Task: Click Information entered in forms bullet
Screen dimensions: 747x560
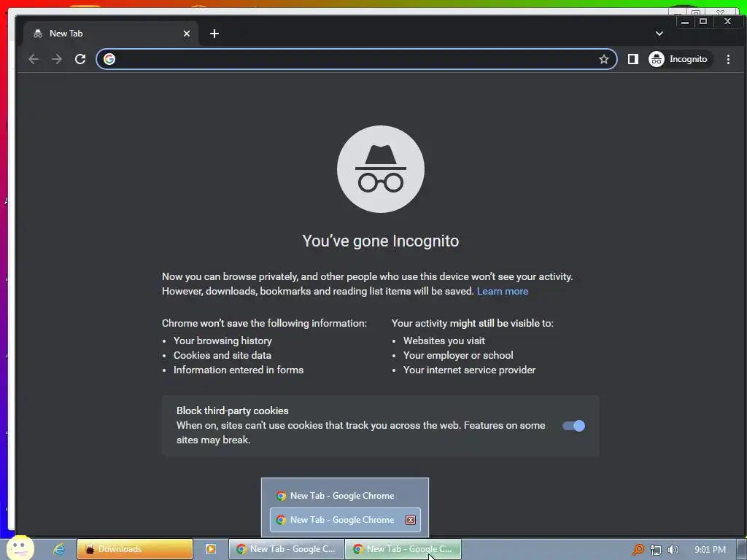Action: point(239,370)
